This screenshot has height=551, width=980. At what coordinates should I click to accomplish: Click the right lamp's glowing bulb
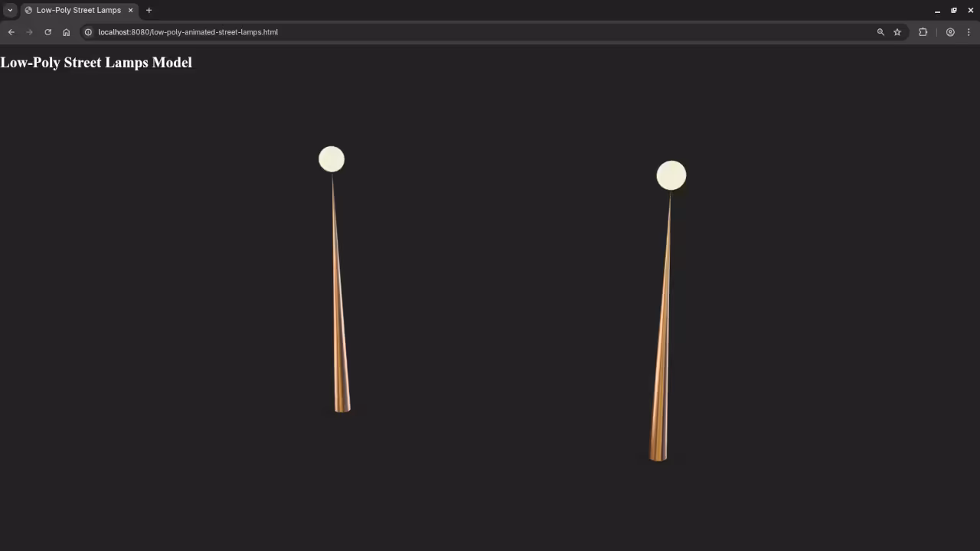click(x=671, y=174)
